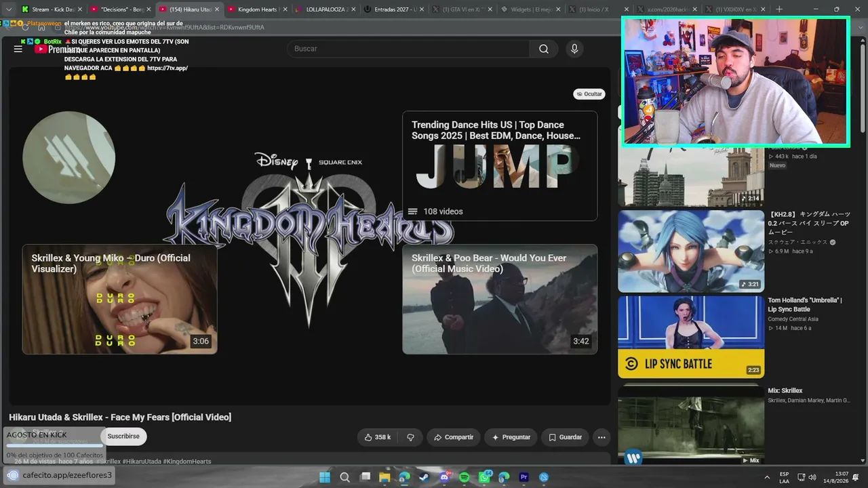This screenshot has width=868, height=488.
Task: Hide the end screen with Ocultar
Action: click(589, 94)
